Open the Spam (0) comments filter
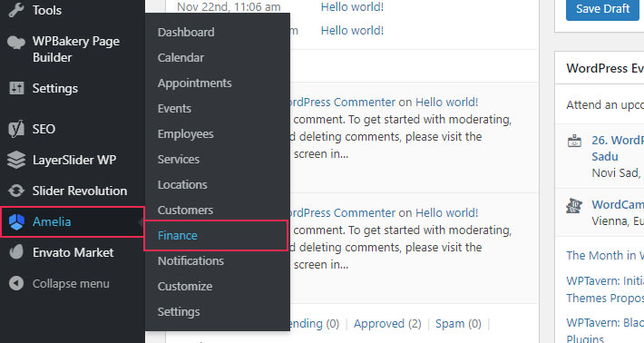The width and height of the screenshot is (644, 343). 458,324
